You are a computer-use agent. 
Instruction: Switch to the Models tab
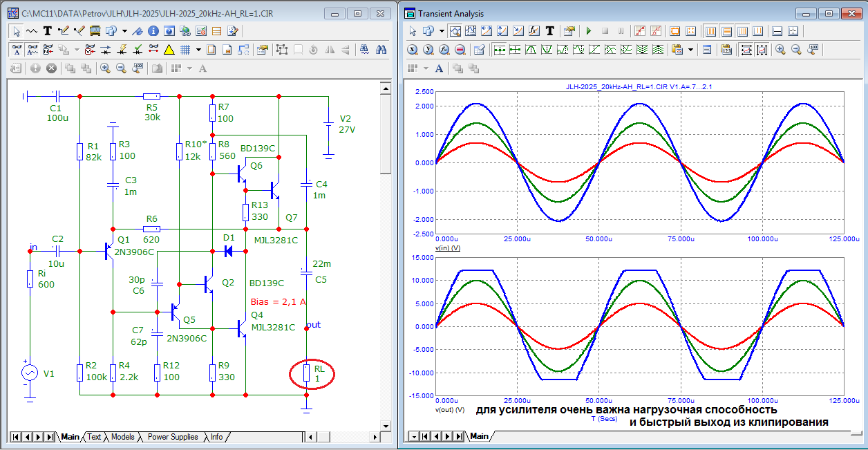coord(122,437)
